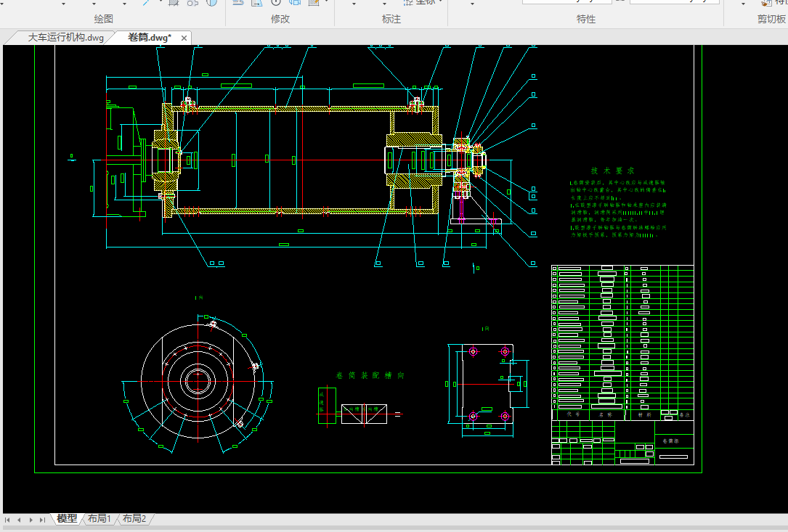Jump to the last layout tab arrow
The width and height of the screenshot is (788, 532).
[42, 520]
